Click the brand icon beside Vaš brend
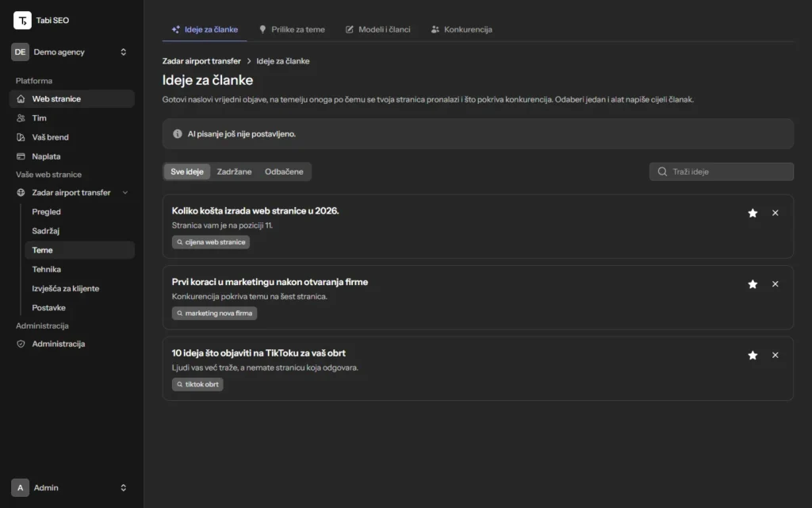Image resolution: width=812 pixels, height=508 pixels. (21, 137)
